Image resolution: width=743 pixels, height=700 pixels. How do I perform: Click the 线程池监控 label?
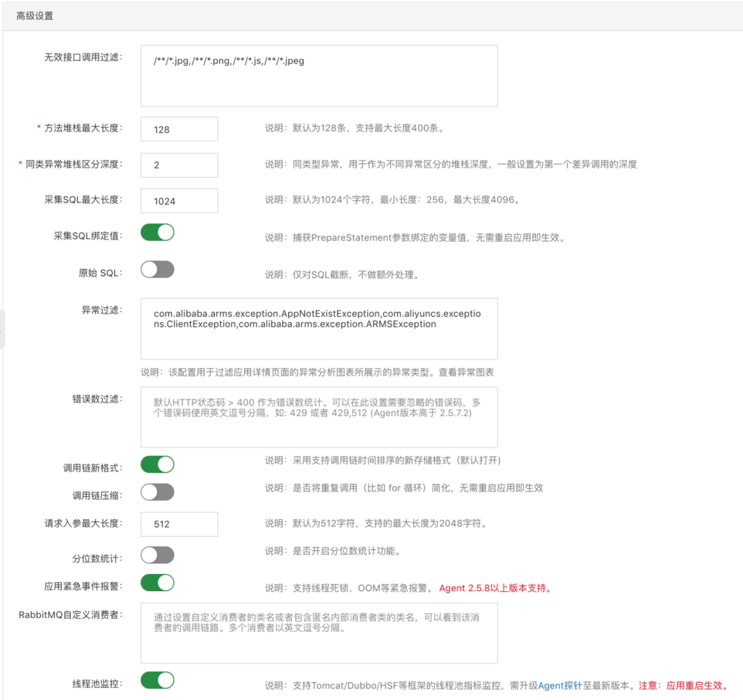coord(97,684)
